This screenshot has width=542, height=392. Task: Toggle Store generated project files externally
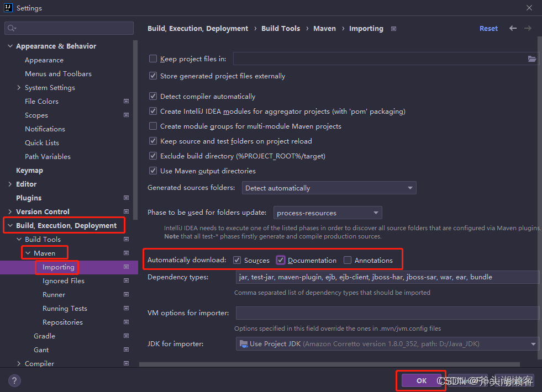point(153,76)
